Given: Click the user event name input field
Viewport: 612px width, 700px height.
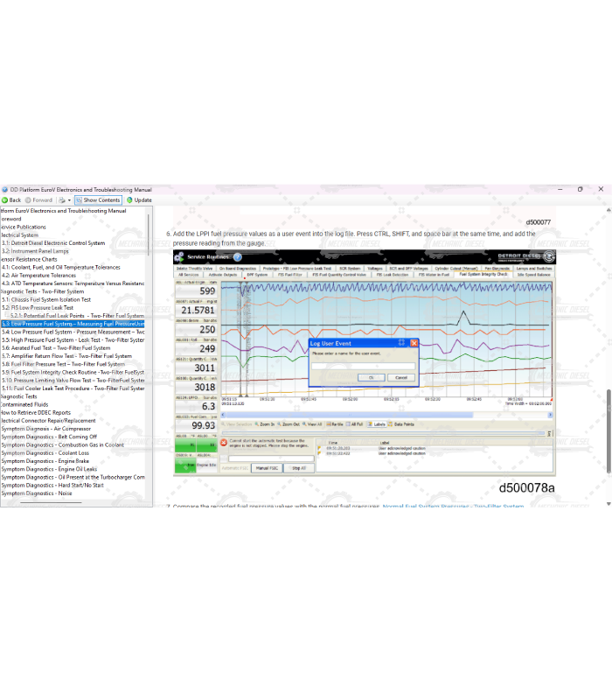Looking at the screenshot, I should 363,364.
